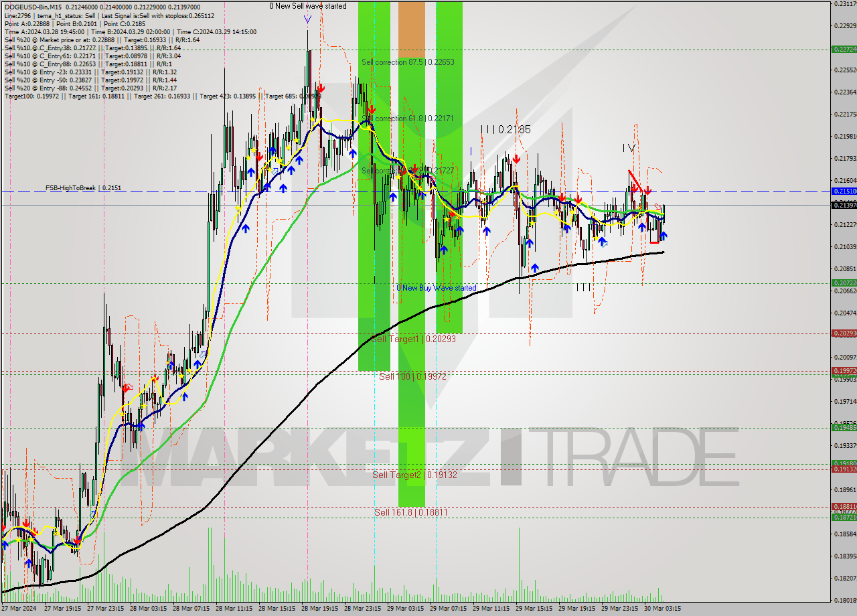Click 'Sell Target1 | 0.20293' label
Screen dimensions: 857x616
pos(413,339)
